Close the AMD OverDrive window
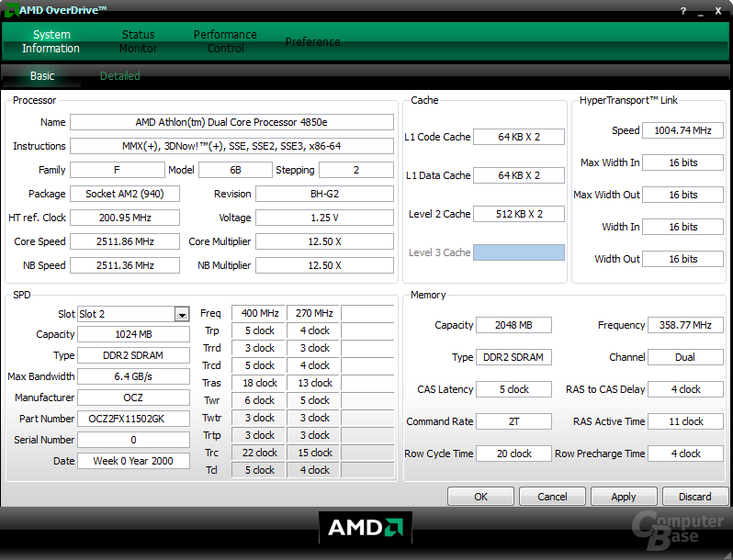The height and width of the screenshot is (560, 733). click(718, 11)
